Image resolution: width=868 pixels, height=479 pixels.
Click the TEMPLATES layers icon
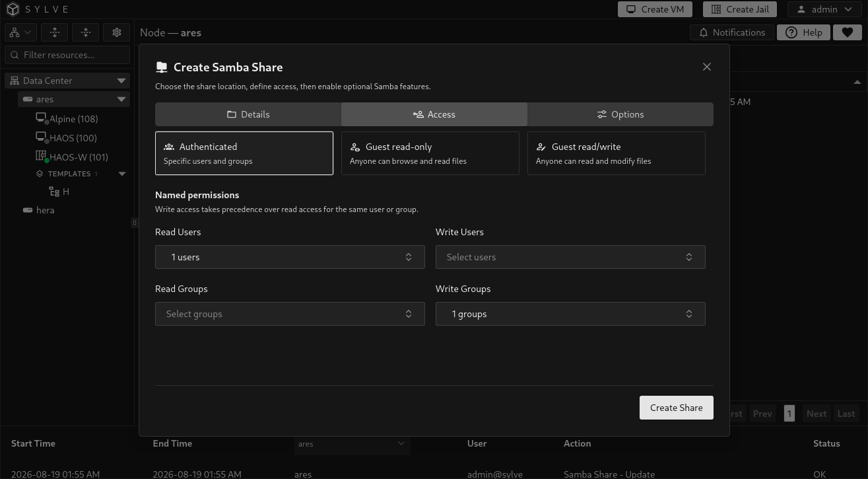40,174
